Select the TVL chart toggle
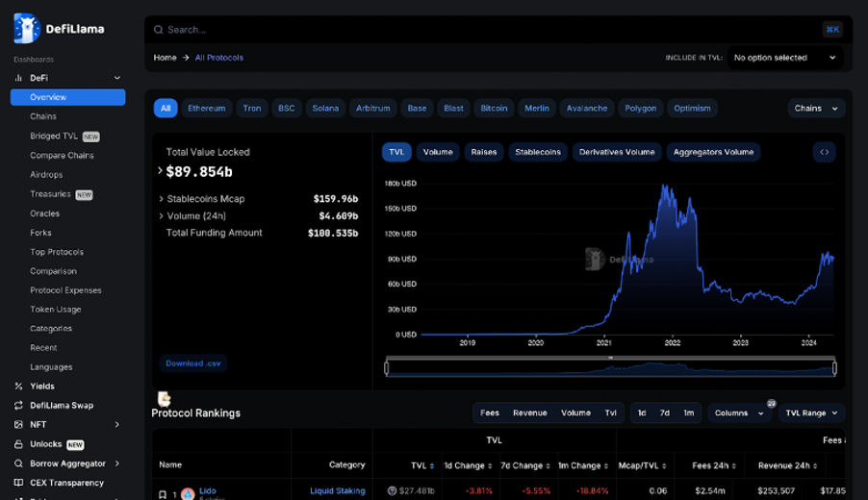Image resolution: width=868 pixels, height=500 pixels. [x=396, y=152]
